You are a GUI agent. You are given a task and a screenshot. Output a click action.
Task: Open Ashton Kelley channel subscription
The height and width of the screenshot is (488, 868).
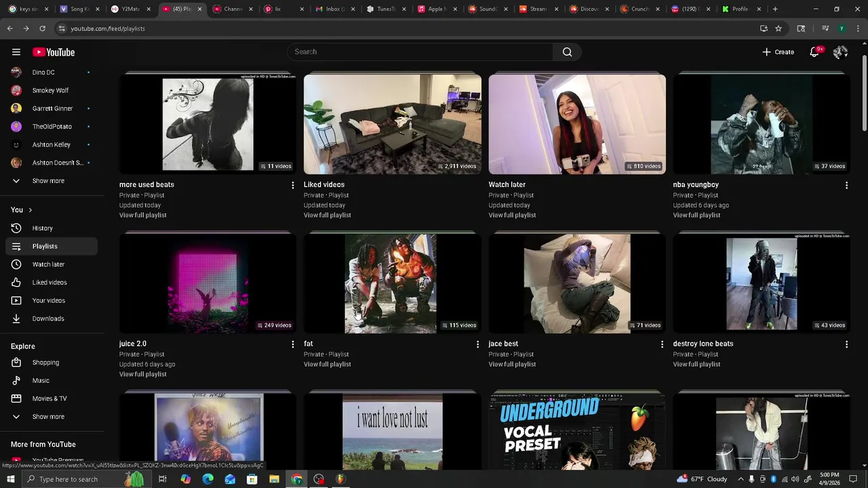coord(52,144)
